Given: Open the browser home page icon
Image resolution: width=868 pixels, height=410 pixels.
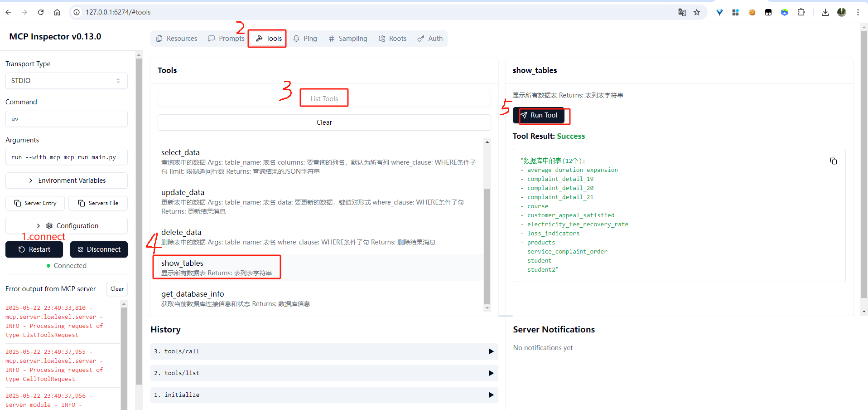Looking at the screenshot, I should 57,12.
